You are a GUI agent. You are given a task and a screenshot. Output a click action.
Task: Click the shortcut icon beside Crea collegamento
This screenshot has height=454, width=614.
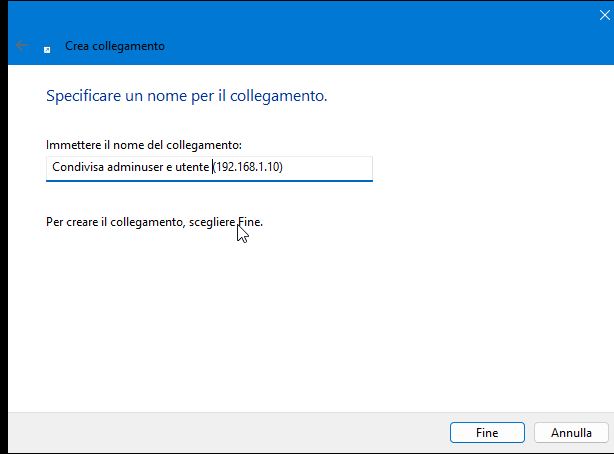[47, 50]
